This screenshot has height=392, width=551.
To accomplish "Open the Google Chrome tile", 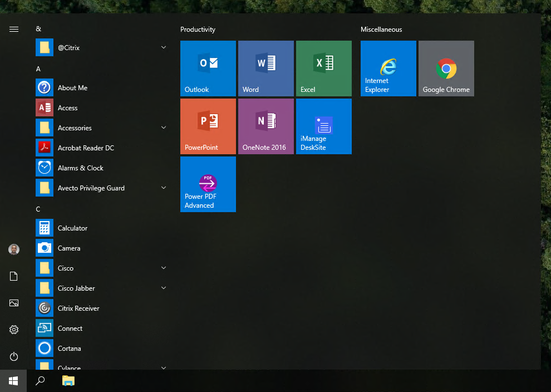I will pos(446,68).
